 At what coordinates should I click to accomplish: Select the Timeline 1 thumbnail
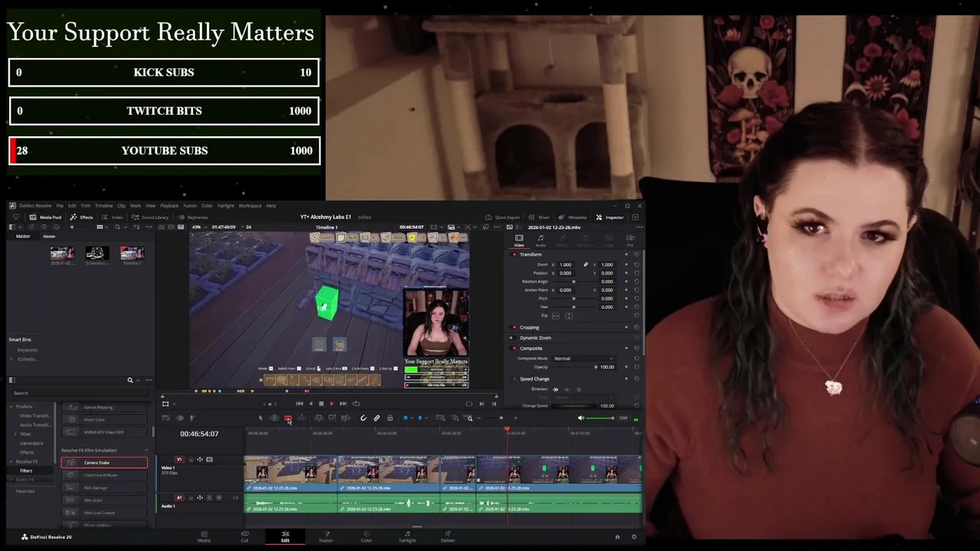coord(132,253)
